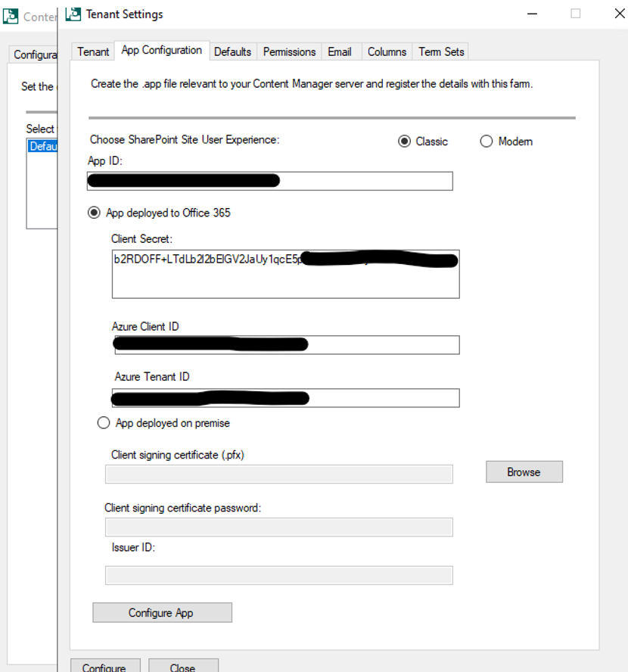This screenshot has width=628, height=672.
Task: Click the Configure button at bottom
Action: pyautogui.click(x=105, y=667)
